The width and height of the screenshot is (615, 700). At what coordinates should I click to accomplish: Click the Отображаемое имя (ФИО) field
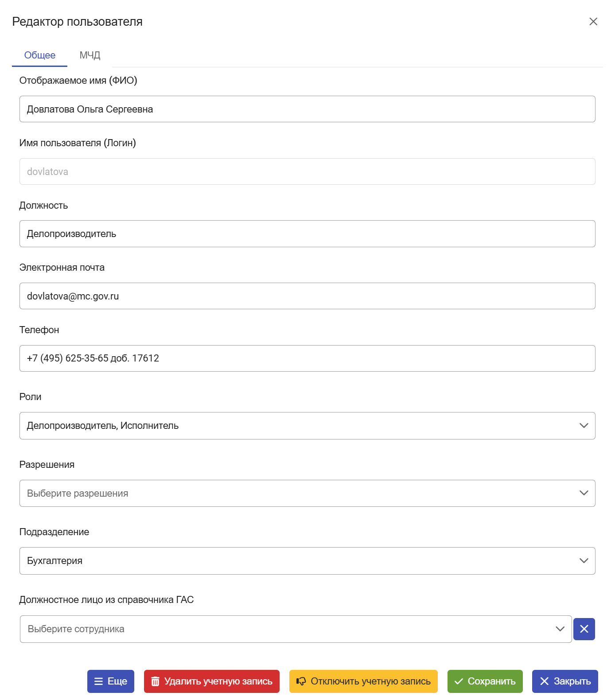(x=307, y=109)
